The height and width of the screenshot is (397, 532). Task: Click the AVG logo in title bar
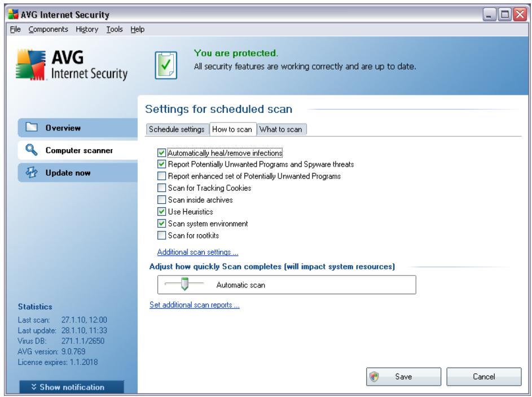point(13,14)
